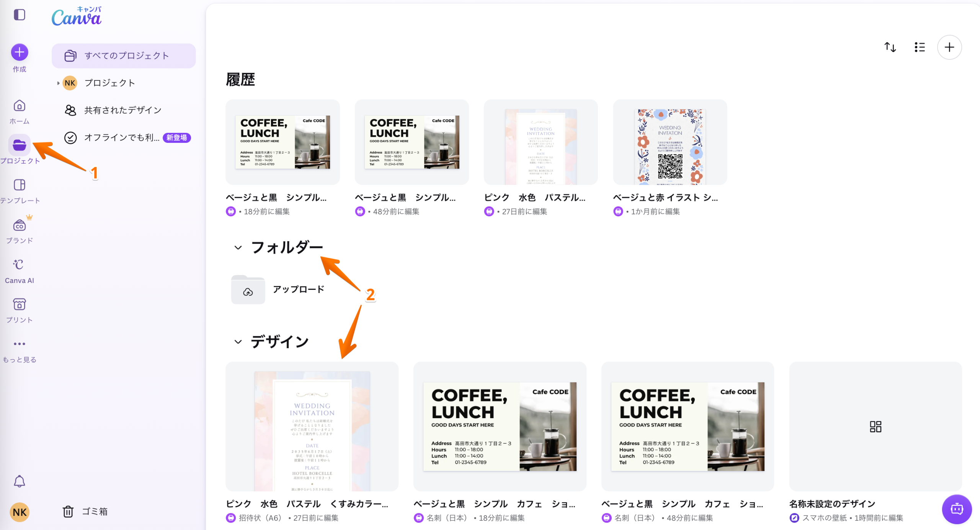Open アップロード folder icon
The height and width of the screenshot is (530, 980).
coord(248,290)
